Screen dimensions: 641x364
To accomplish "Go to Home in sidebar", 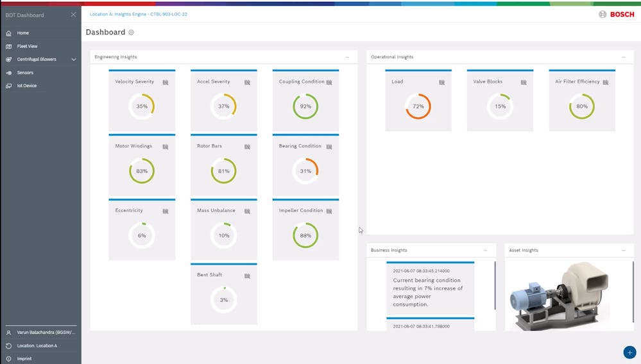I will [x=23, y=33].
